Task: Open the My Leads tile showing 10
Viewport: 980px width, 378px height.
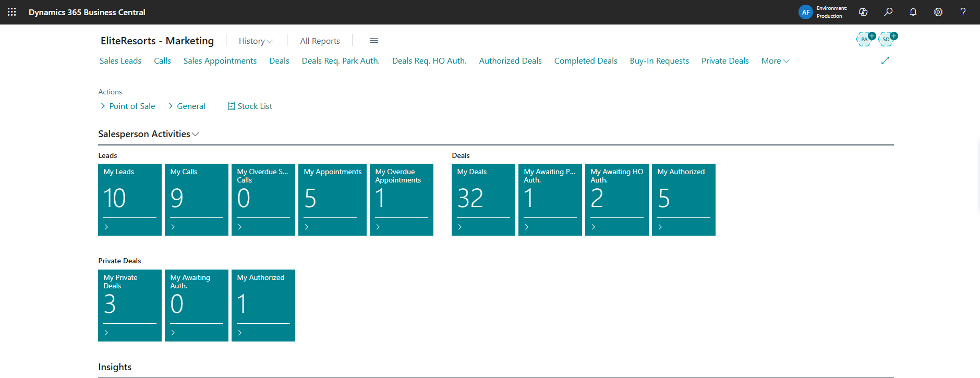Action: pyautogui.click(x=130, y=200)
